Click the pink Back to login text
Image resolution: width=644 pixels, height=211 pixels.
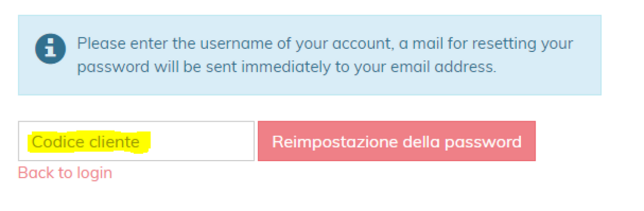tap(65, 173)
